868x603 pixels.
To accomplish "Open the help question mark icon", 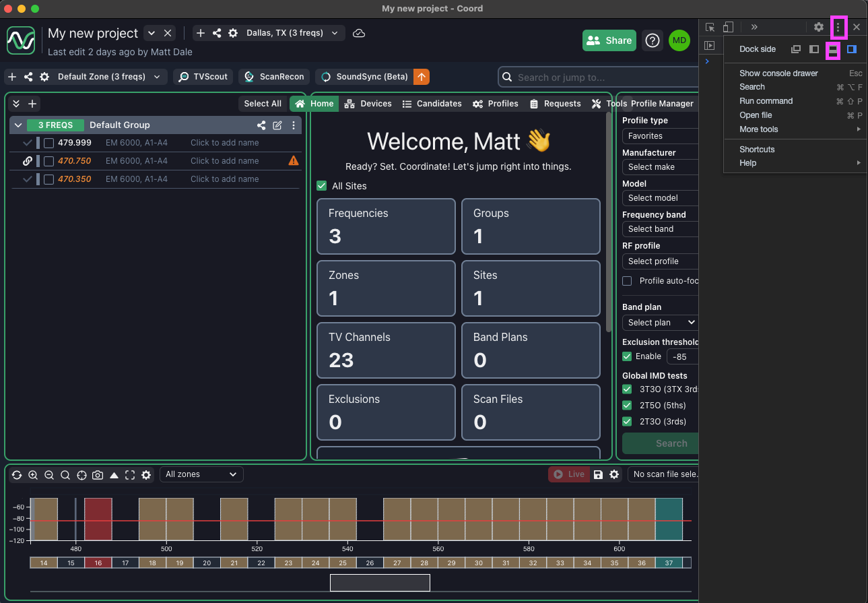I will click(x=652, y=40).
